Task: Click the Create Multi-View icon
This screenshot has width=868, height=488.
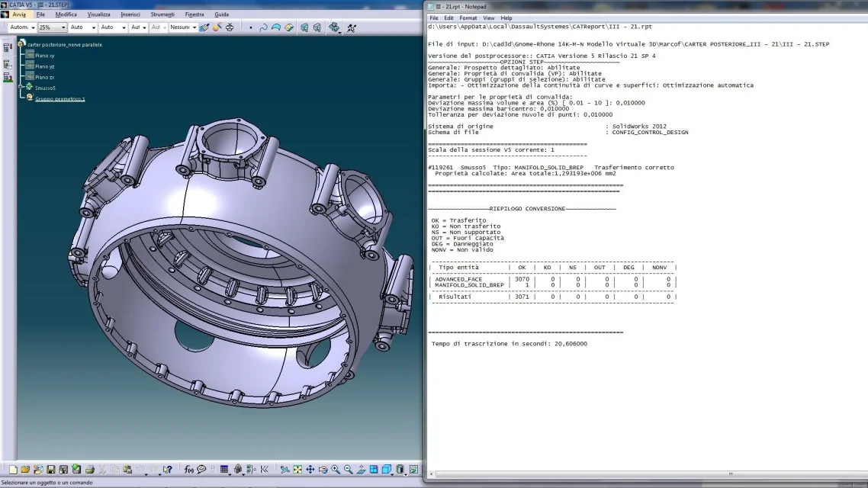Action: [x=375, y=470]
